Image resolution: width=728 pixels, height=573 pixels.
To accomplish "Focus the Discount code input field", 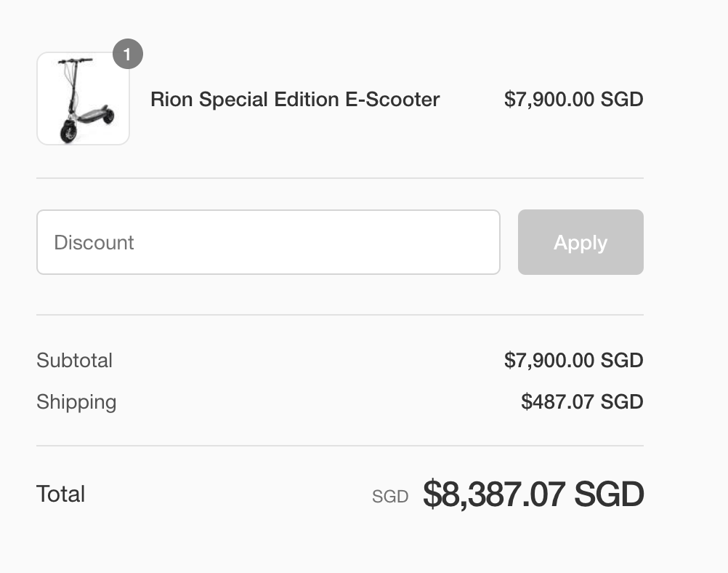I will 268,242.
